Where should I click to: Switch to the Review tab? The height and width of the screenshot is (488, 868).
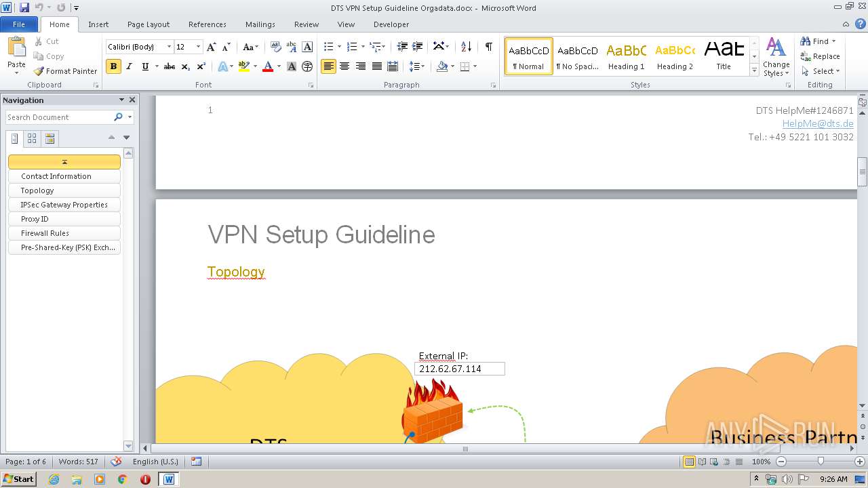click(x=307, y=24)
